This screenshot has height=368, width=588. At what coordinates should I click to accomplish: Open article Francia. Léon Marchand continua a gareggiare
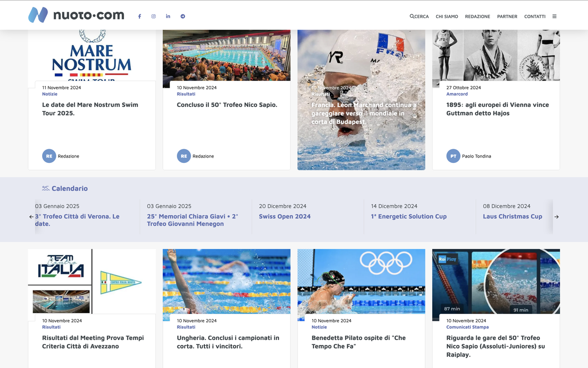pyautogui.click(x=364, y=113)
